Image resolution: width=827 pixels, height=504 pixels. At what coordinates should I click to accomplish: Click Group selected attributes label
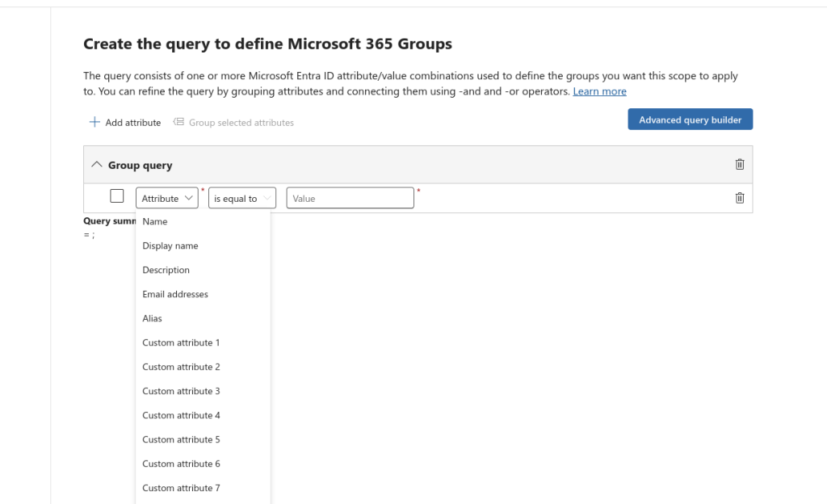[241, 123]
